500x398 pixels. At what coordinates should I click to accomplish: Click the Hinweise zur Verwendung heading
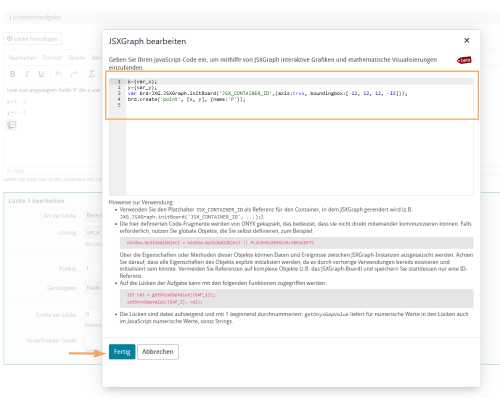point(141,202)
